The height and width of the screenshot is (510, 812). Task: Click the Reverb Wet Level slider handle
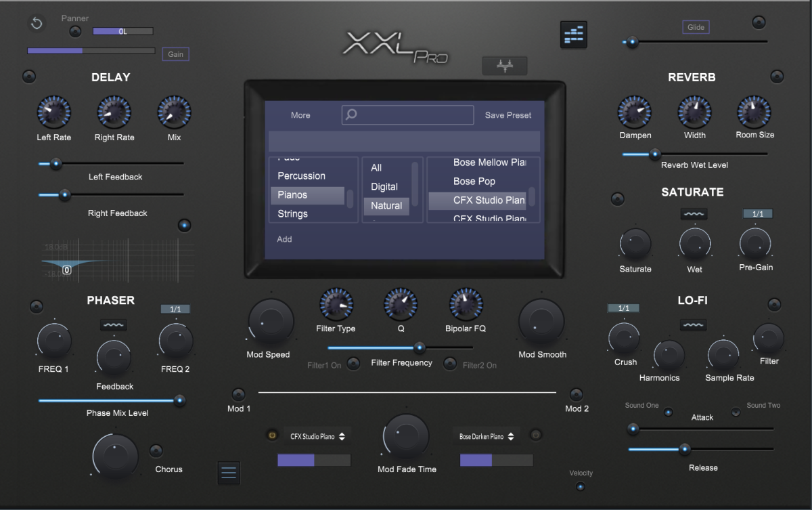654,154
